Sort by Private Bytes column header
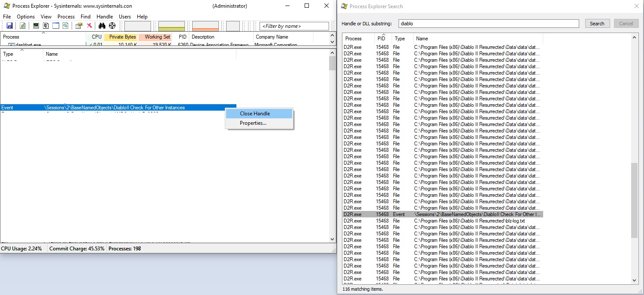 pyautogui.click(x=122, y=37)
